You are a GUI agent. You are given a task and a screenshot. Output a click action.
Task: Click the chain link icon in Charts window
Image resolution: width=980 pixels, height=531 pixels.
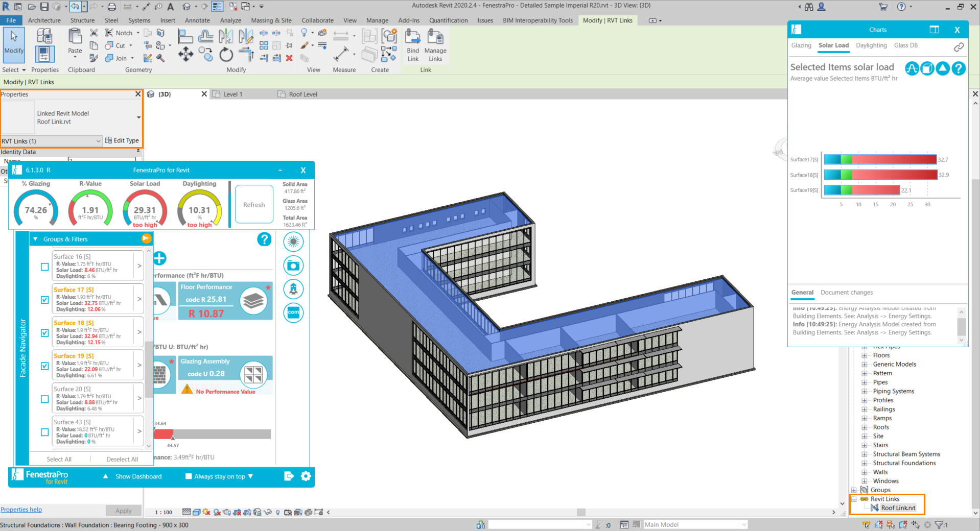point(959,47)
